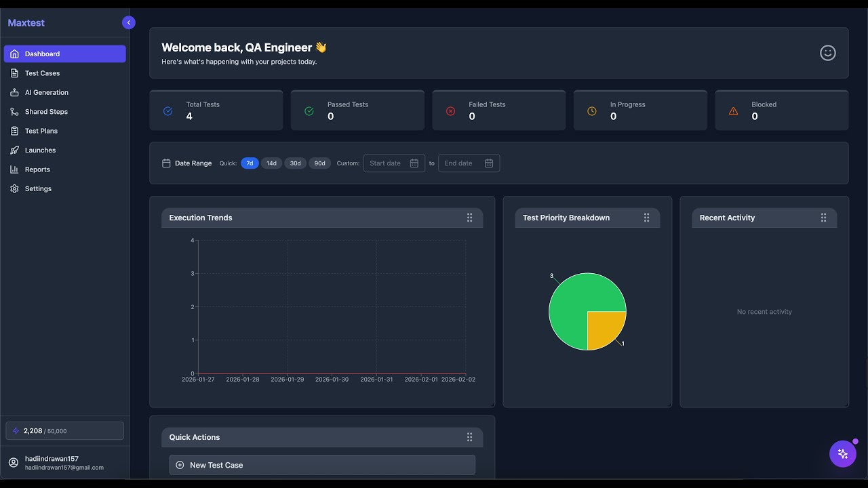The width and height of the screenshot is (868, 488).
Task: Click the Recent Activity grip handle icon
Action: (x=823, y=218)
